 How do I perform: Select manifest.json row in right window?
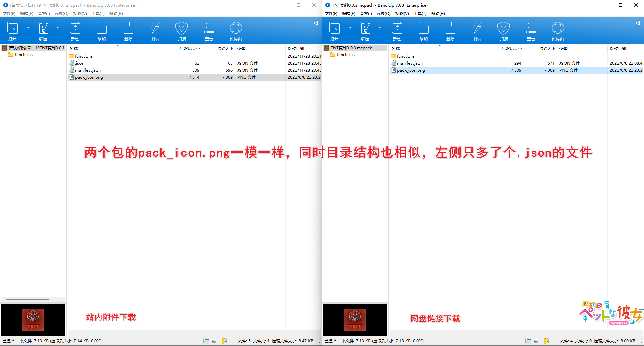pos(517,63)
